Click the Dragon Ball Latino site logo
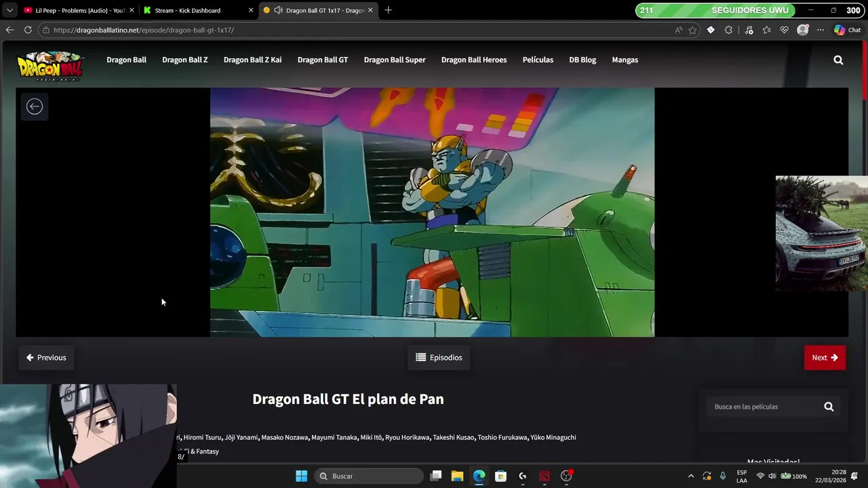Screen dimensions: 868x488 pos(51,66)
